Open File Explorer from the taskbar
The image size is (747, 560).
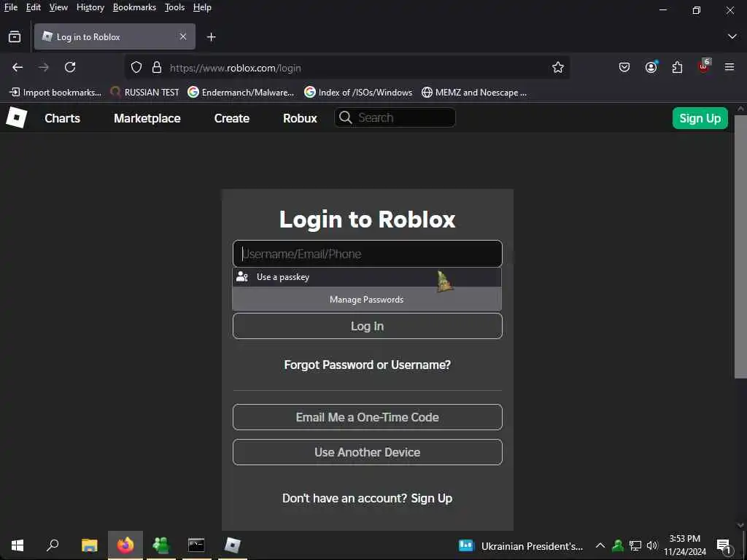(x=90, y=545)
